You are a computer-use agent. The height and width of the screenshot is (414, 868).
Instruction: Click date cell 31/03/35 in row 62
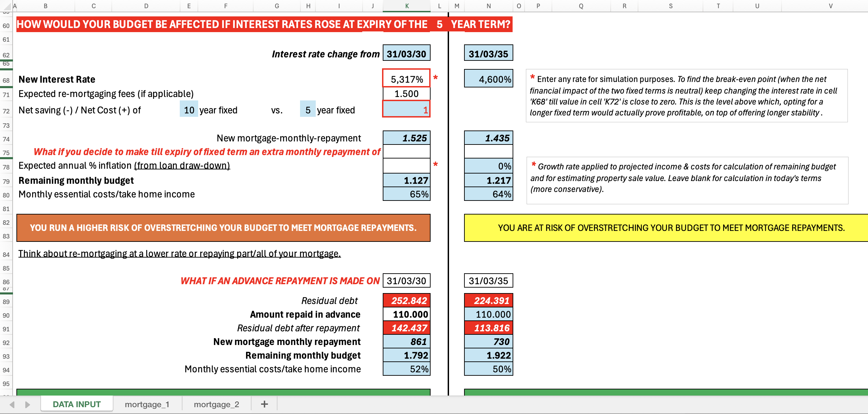point(488,53)
